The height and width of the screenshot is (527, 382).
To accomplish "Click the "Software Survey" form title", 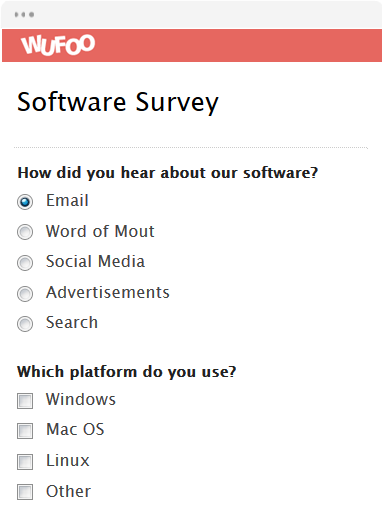I will pos(118,102).
